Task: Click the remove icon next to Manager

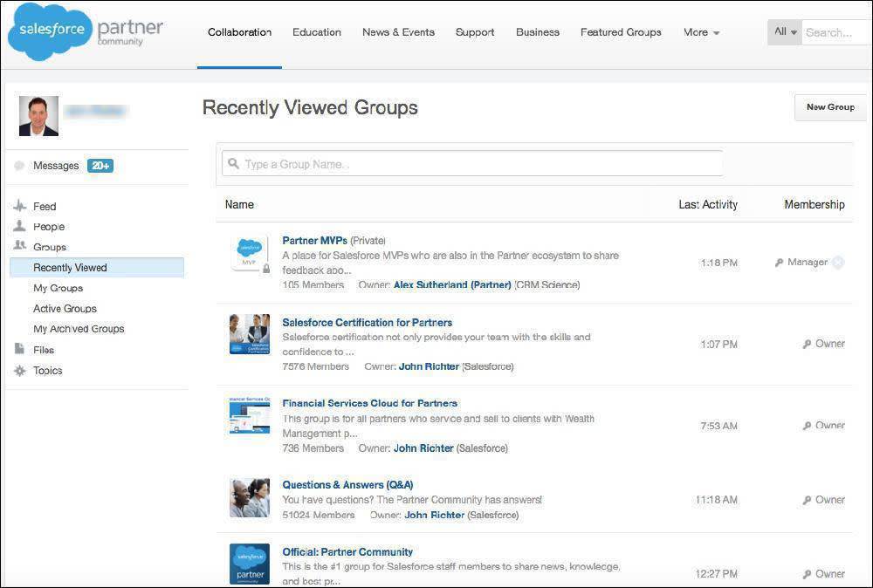Action: point(838,262)
